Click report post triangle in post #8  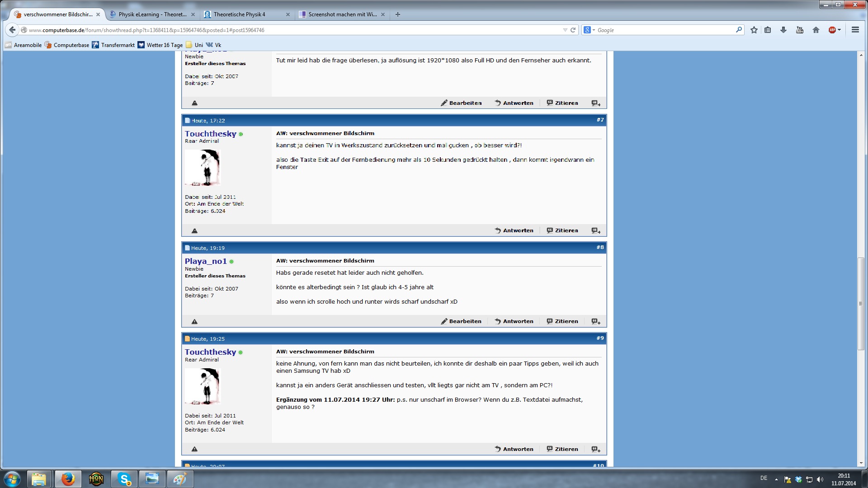(x=194, y=322)
